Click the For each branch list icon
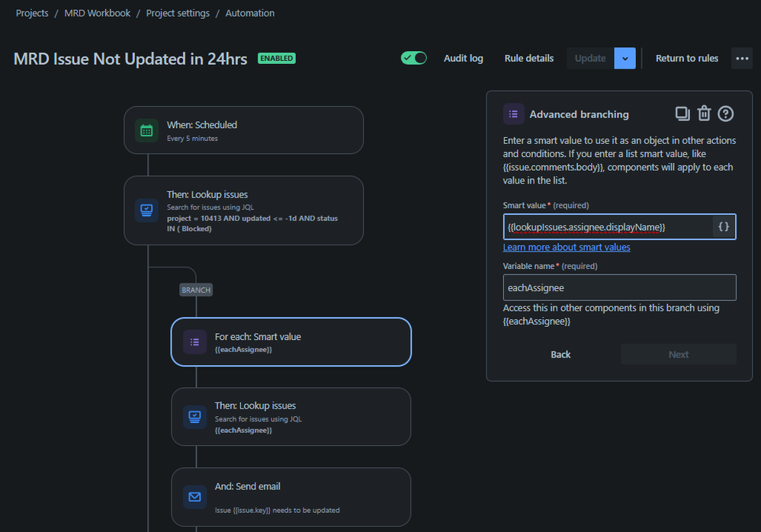This screenshot has height=532, width=761. click(194, 341)
